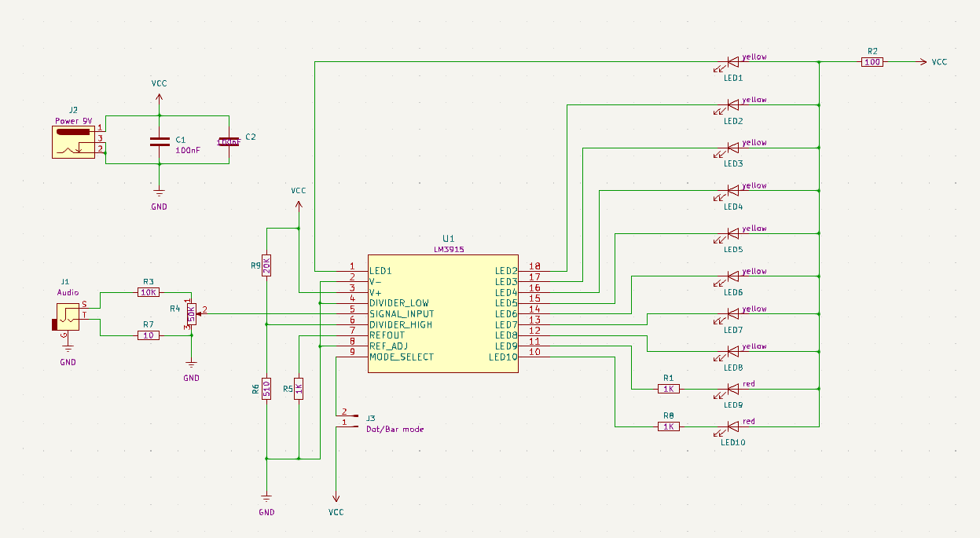Select the red LED10 diode symbol
This screenshot has width=980, height=538.
[732, 426]
